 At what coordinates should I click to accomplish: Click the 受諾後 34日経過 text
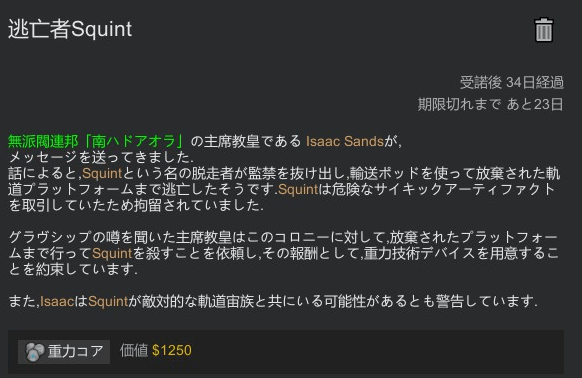(512, 82)
